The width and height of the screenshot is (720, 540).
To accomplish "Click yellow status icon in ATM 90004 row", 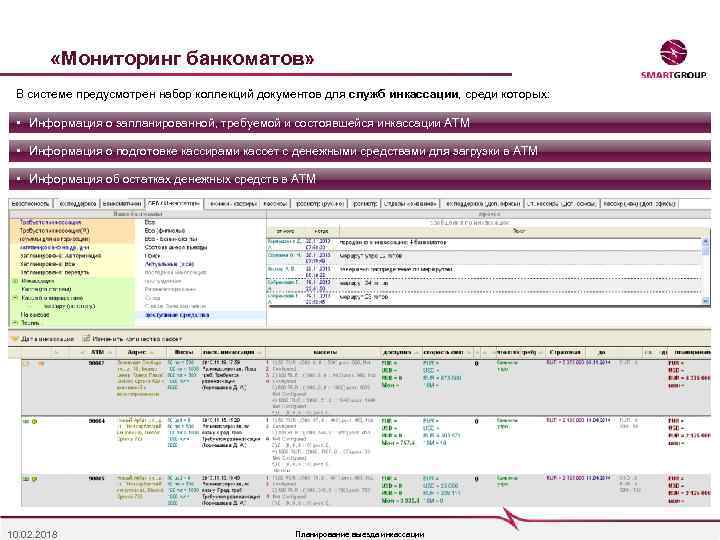I will click(x=34, y=421).
